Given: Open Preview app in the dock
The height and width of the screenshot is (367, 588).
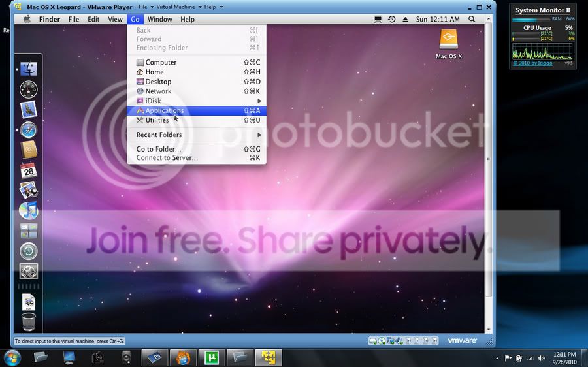Looking at the screenshot, I should coord(29,190).
